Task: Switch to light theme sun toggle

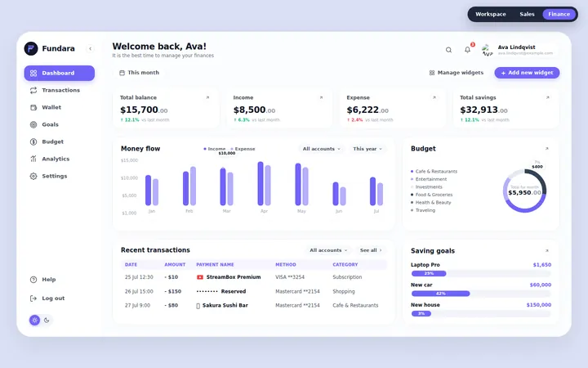Action: [x=34, y=321]
